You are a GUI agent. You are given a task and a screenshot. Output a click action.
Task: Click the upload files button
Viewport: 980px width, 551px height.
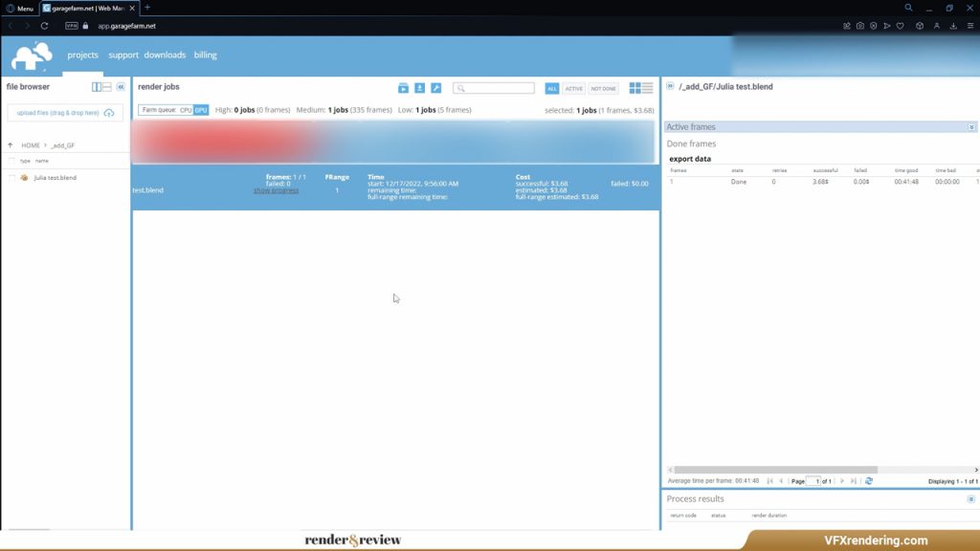pyautogui.click(x=65, y=113)
